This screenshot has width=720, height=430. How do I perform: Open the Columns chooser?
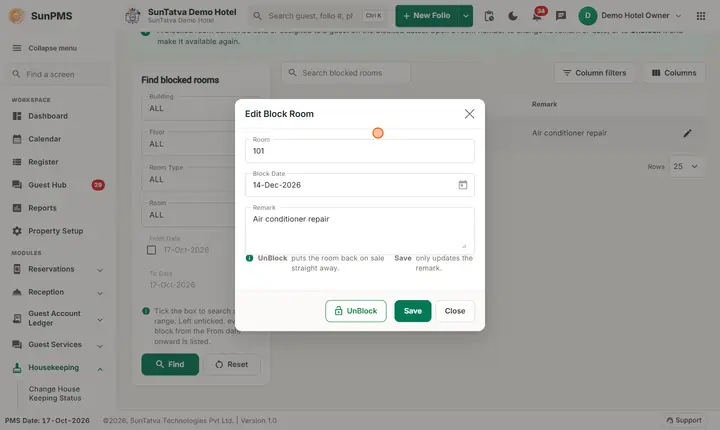coord(674,73)
